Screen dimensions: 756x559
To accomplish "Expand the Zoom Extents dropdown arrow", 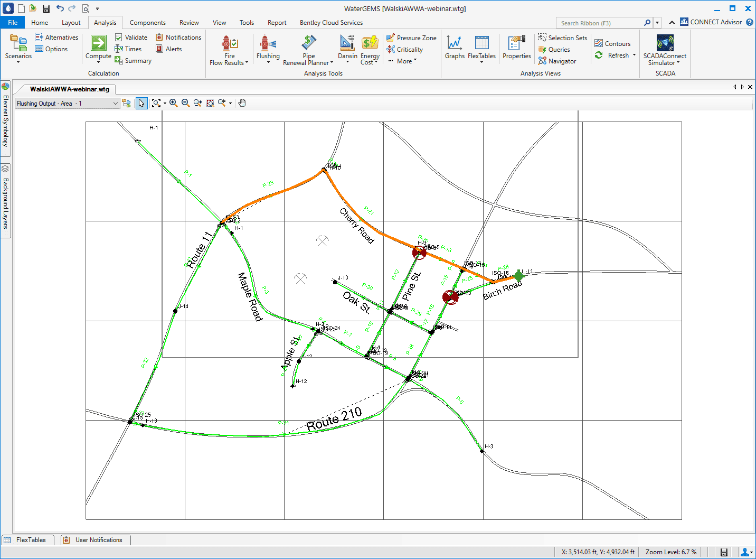I will click(x=165, y=104).
